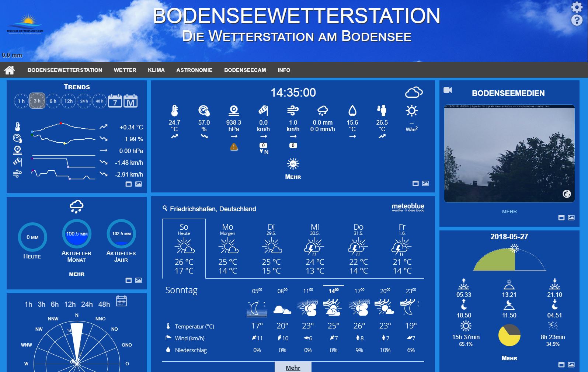Image resolution: width=588 pixels, height=372 pixels.
Task: Click the UV index sun icon
Action: (293, 164)
